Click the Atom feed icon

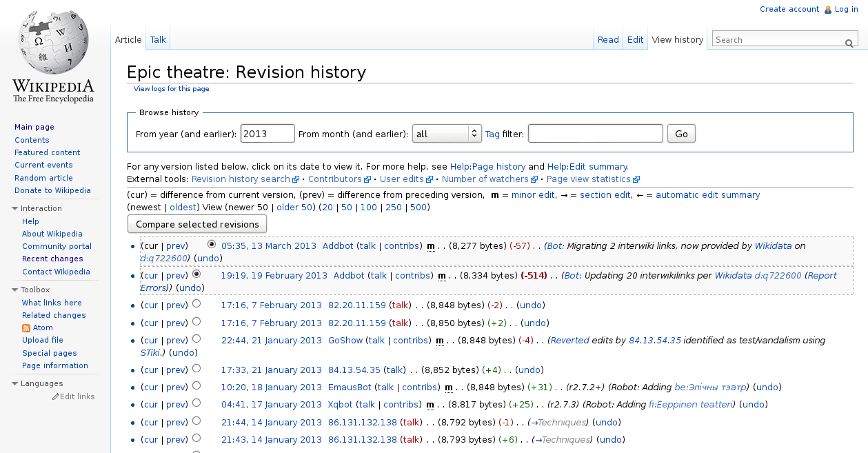pos(26,328)
